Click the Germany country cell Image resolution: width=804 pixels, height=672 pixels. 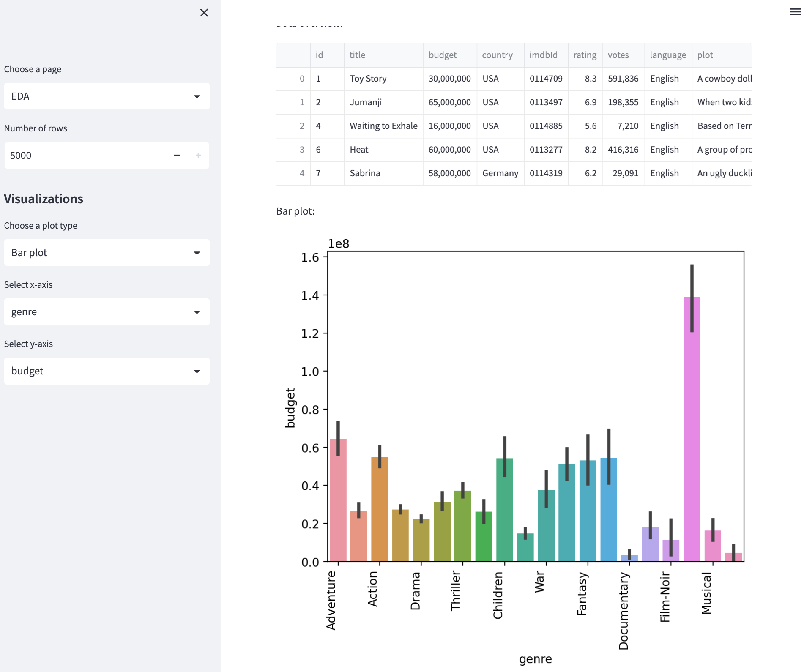click(500, 173)
